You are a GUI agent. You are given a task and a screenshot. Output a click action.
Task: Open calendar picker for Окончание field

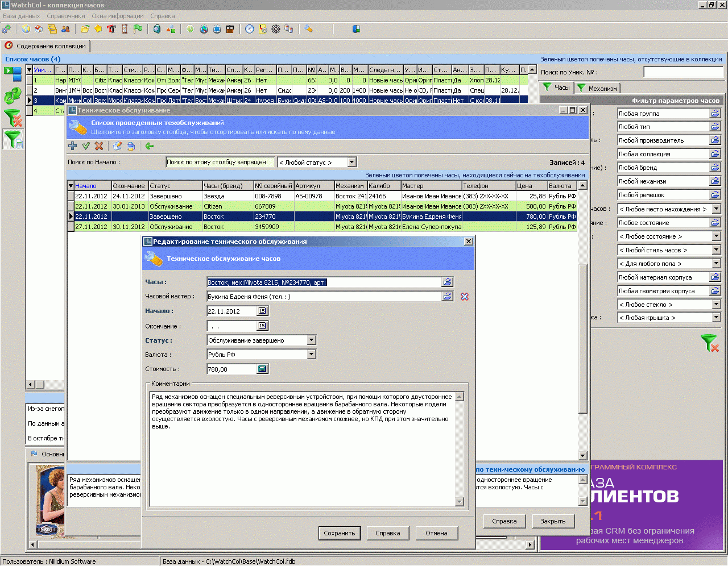pyautogui.click(x=262, y=326)
